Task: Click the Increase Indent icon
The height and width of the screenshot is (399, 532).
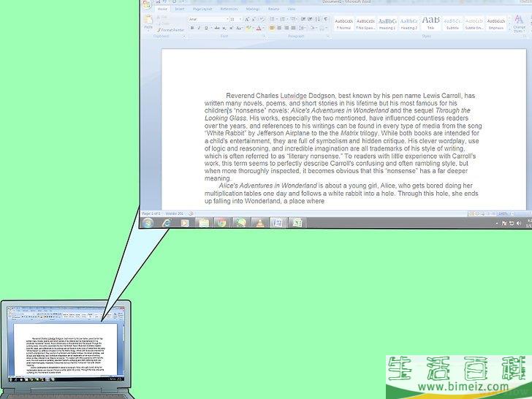Action: pyautogui.click(x=310, y=19)
